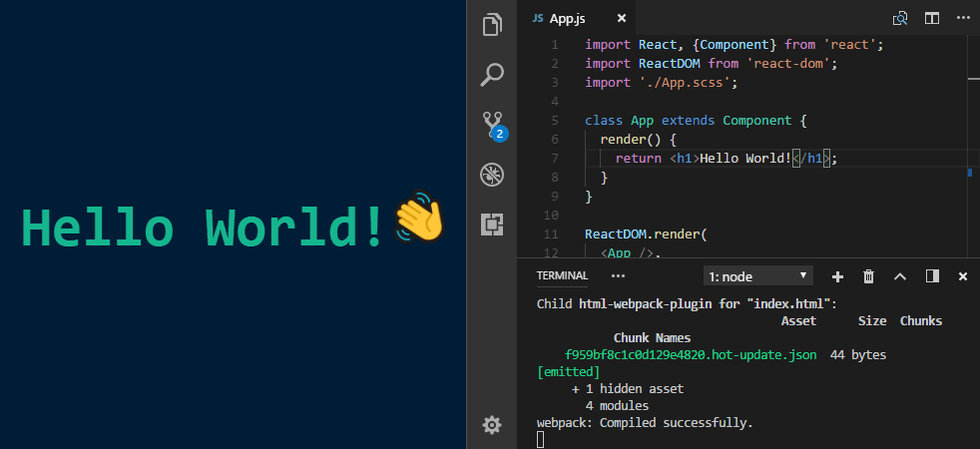Click the open preview search icon in editor title

(900, 19)
